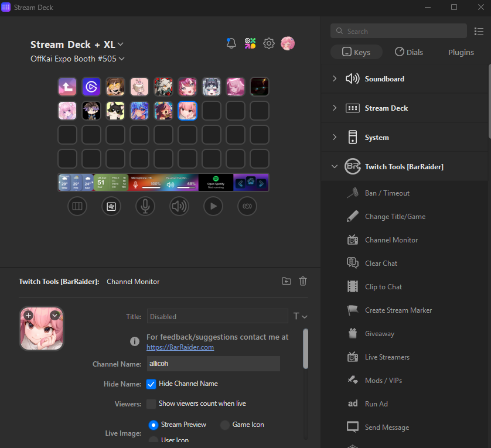Select the back-arrow folder key
Screen dimensions: 491x448
(67, 87)
